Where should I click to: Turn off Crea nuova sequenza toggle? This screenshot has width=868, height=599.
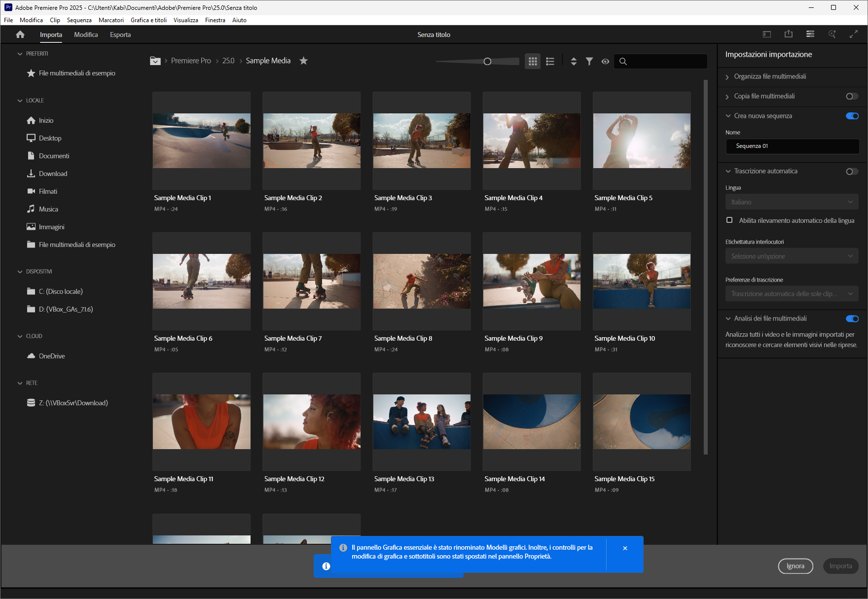click(x=852, y=116)
